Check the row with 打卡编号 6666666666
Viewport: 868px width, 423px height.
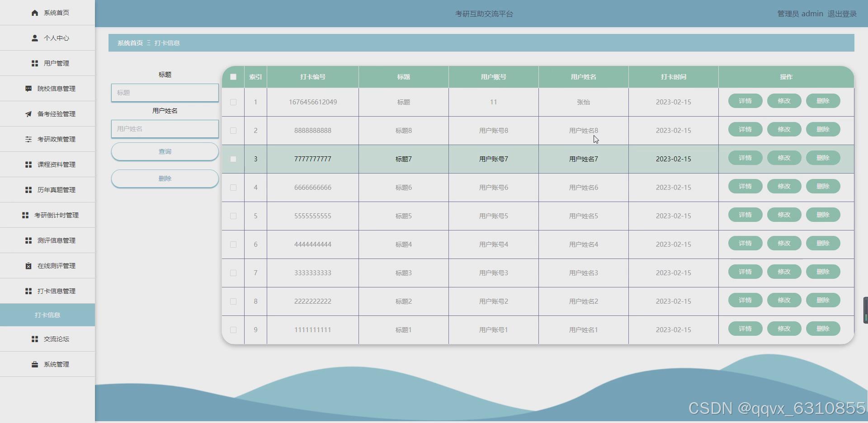click(233, 188)
